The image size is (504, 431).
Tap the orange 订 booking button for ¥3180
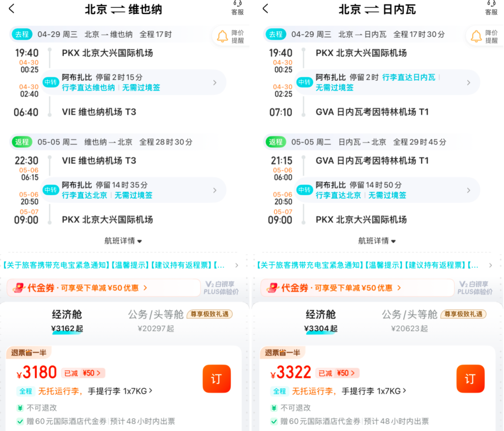pyautogui.click(x=217, y=379)
